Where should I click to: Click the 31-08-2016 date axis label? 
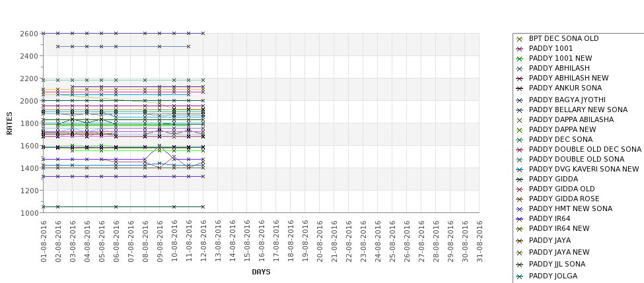coord(480,241)
